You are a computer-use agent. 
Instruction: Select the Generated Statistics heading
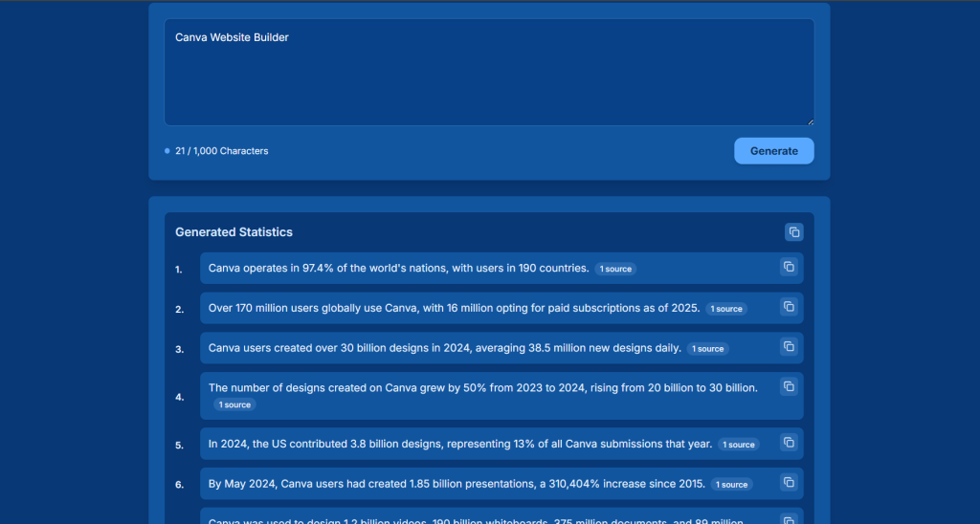tap(234, 232)
